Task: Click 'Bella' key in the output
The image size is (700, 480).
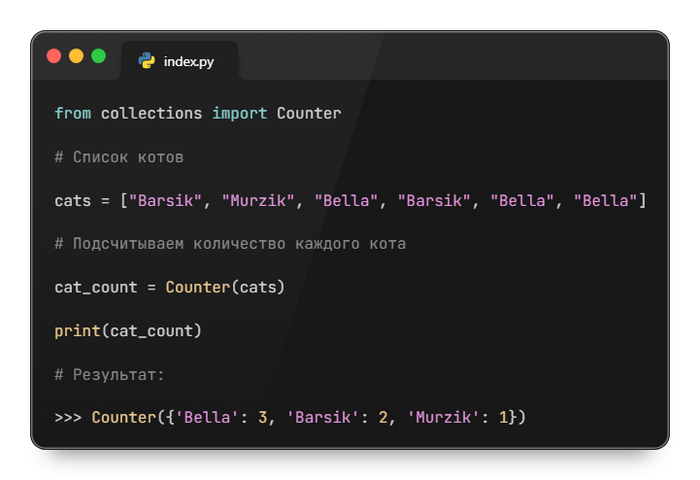Action: (207, 417)
